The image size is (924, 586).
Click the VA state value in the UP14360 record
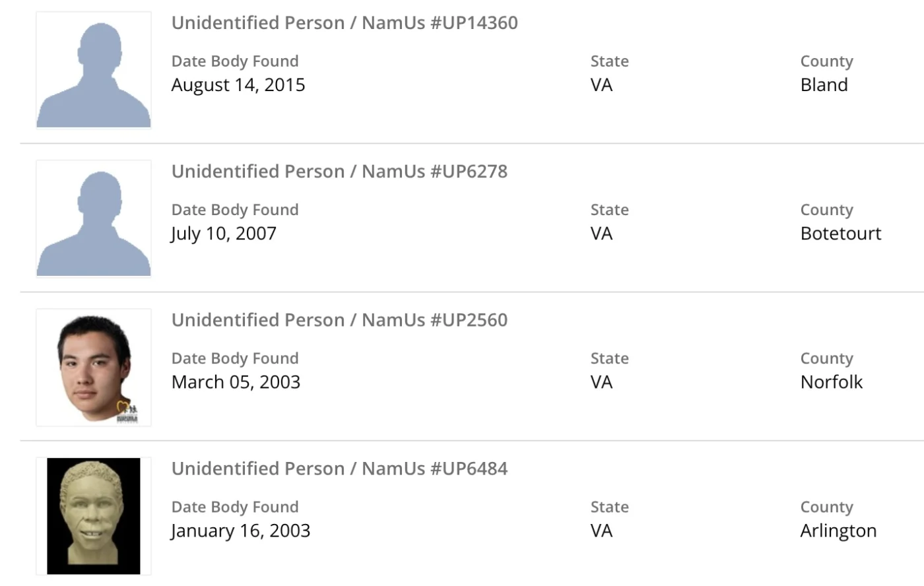(x=601, y=84)
